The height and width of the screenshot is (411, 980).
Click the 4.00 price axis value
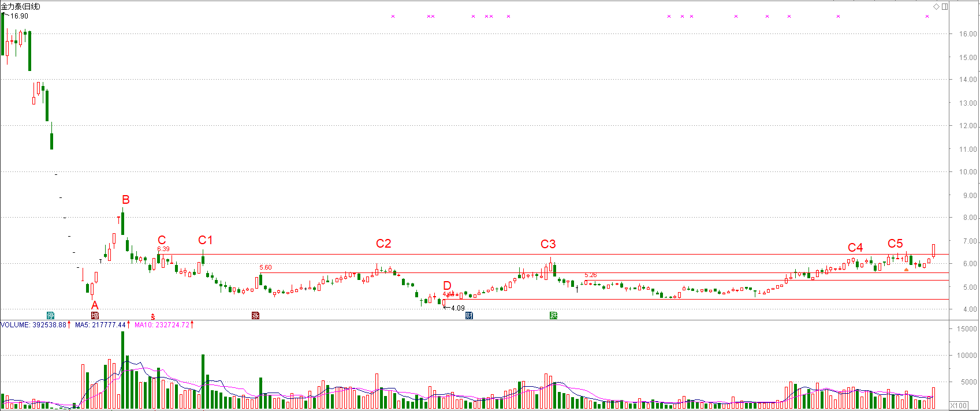pyautogui.click(x=970, y=310)
